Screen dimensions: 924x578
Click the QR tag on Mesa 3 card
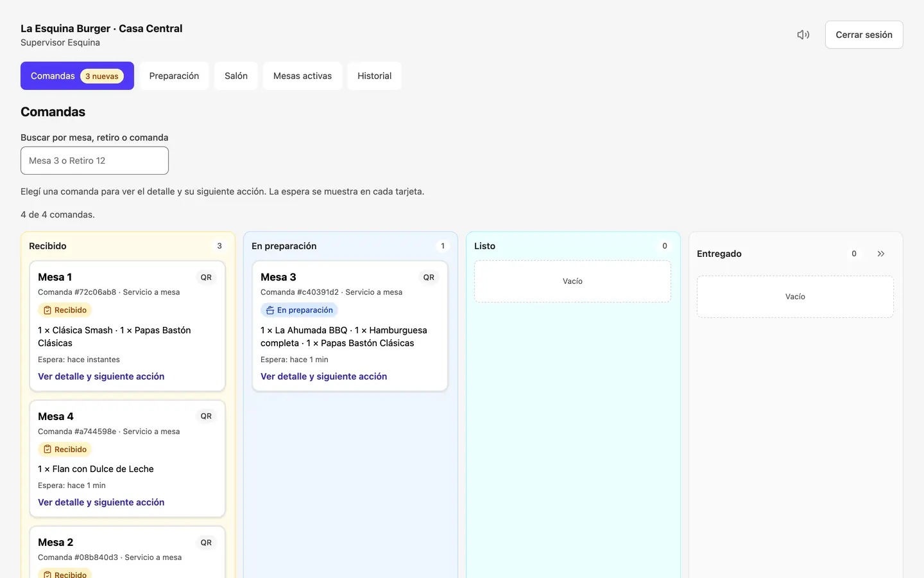[429, 277]
